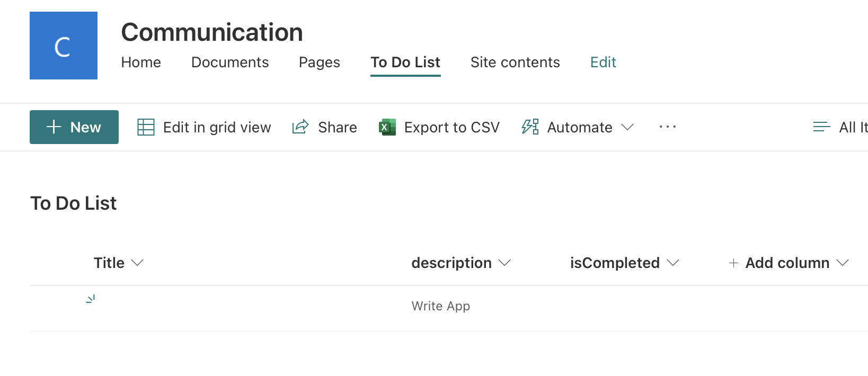Click the Share arrow icon

pos(300,127)
